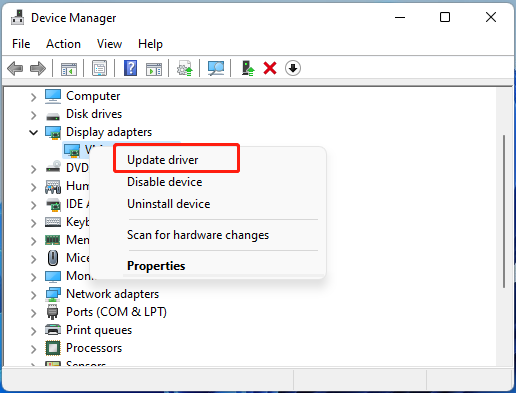Select the Disk drives tree label

coord(94,114)
